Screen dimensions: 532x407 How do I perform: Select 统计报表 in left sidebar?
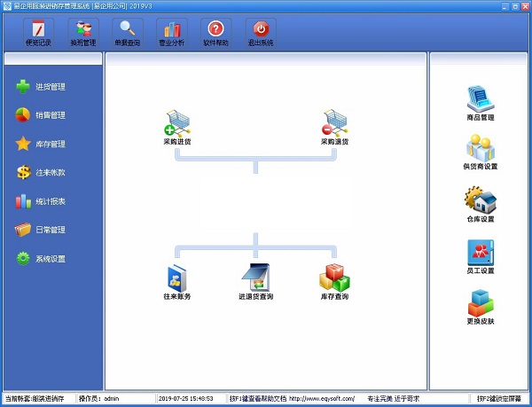(x=41, y=201)
